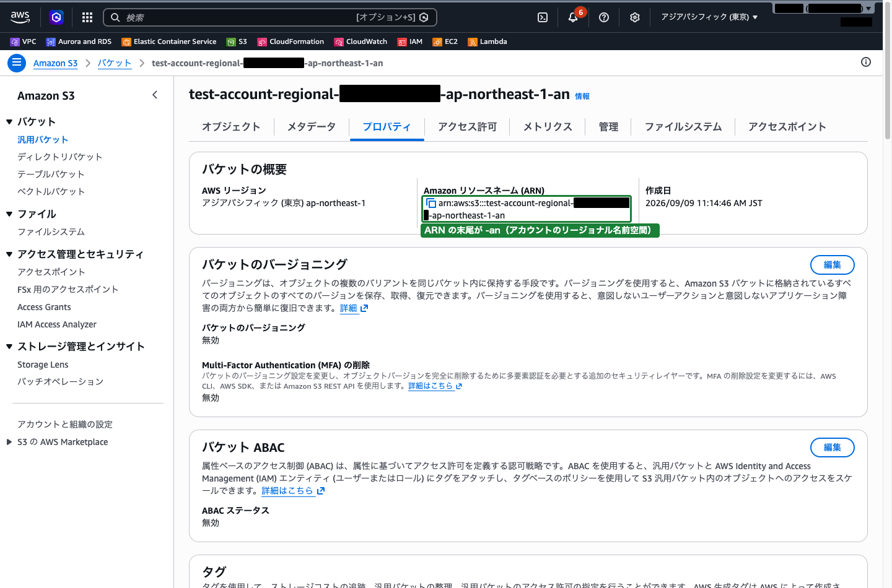This screenshot has height=588, width=892.
Task: Open 情報 link next to bucket name
Action: [x=582, y=97]
